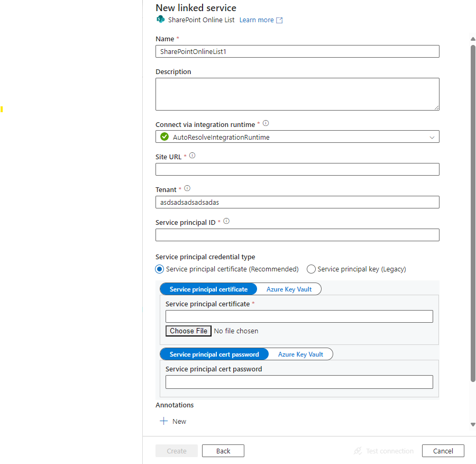
Task: Show info tooltip next to Tenant
Action: (187, 188)
